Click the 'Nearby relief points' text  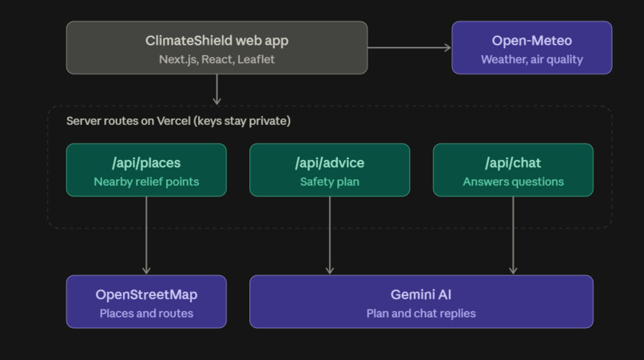click(146, 182)
